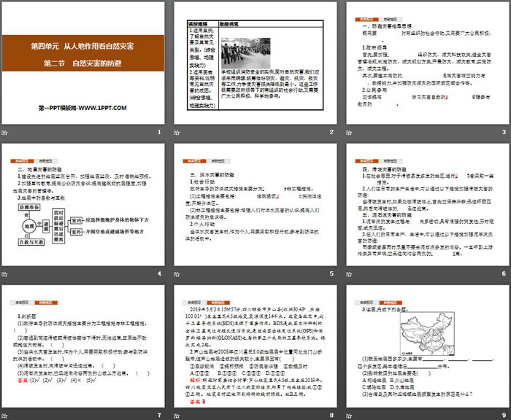This screenshot has width=511, height=420.
Task: Click slide number 5 label
Action: [x=331, y=273]
